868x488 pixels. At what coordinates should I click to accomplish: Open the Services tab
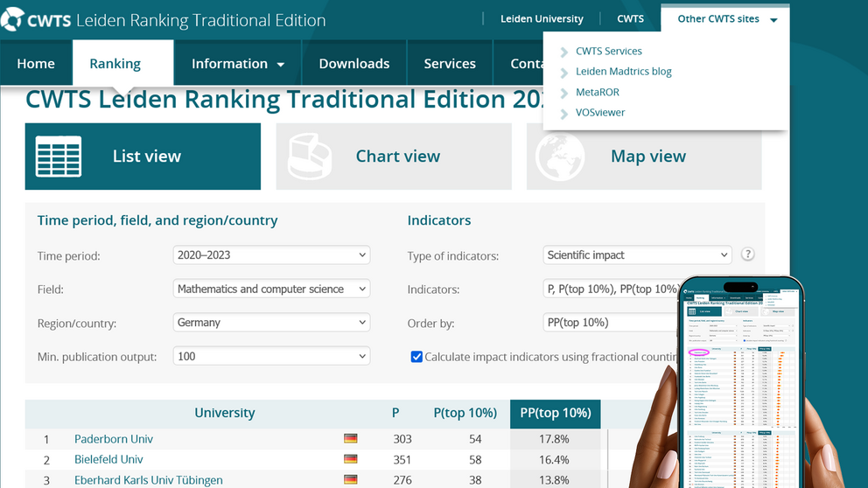pos(450,64)
